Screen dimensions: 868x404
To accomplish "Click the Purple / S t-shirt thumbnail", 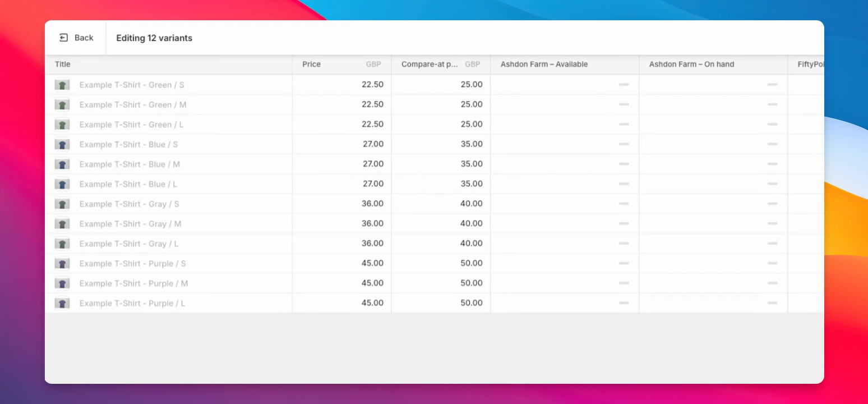I will click(62, 264).
